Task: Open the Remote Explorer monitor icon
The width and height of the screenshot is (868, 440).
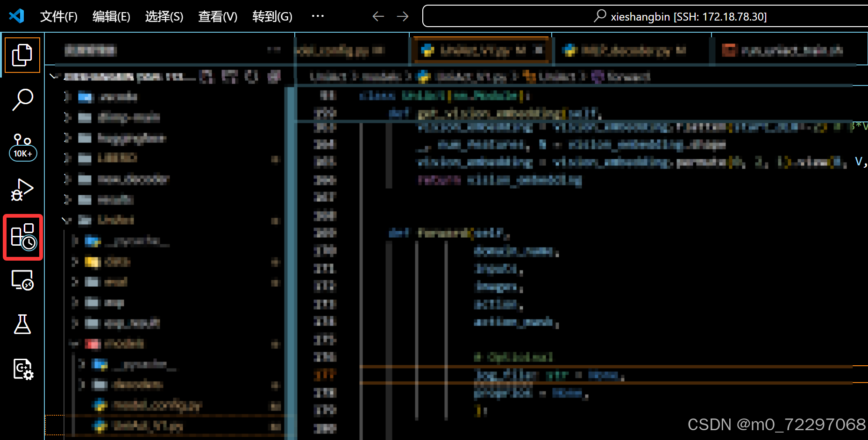Action: 22,280
